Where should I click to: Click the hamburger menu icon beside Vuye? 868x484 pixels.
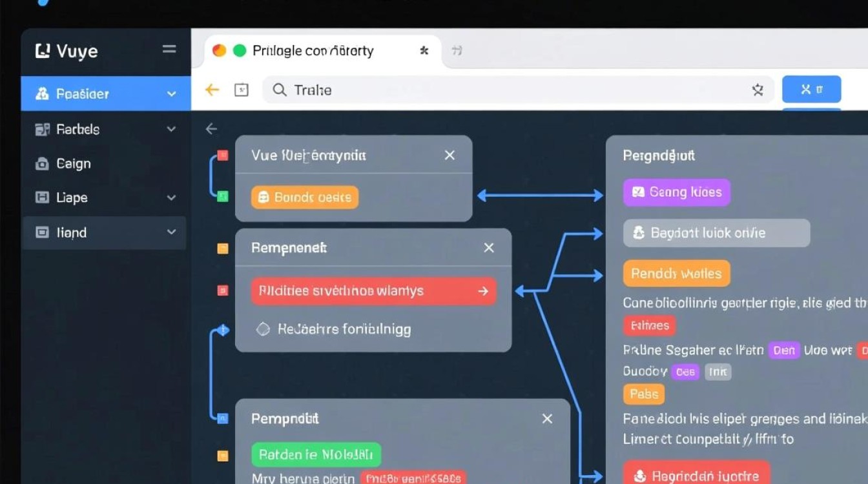169,50
